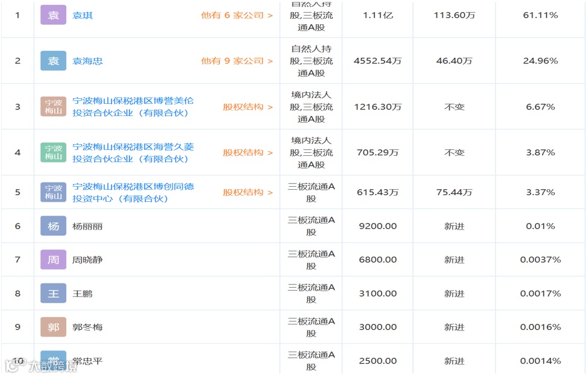
Task: Click the 6.67% ownership percentage
Action: (540, 107)
